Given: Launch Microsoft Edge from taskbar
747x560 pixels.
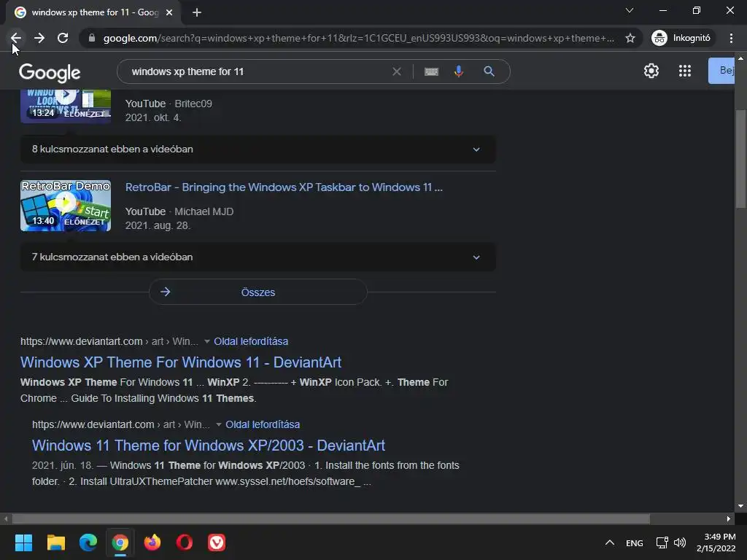Looking at the screenshot, I should 88,542.
